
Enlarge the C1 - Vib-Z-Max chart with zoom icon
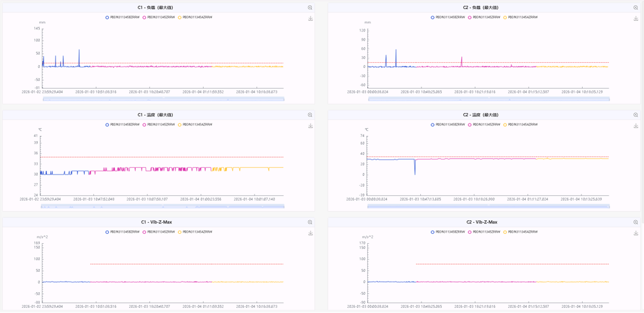pyautogui.click(x=310, y=222)
